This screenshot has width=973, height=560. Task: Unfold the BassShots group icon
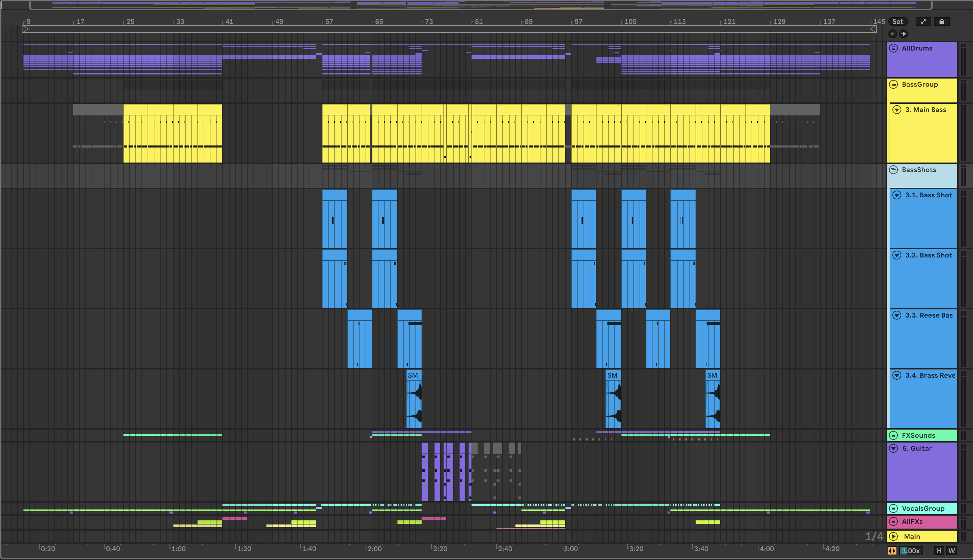tap(893, 170)
